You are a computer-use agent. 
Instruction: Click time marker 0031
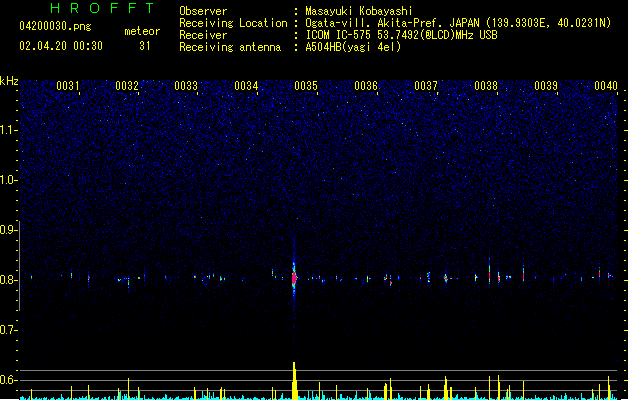pos(68,86)
